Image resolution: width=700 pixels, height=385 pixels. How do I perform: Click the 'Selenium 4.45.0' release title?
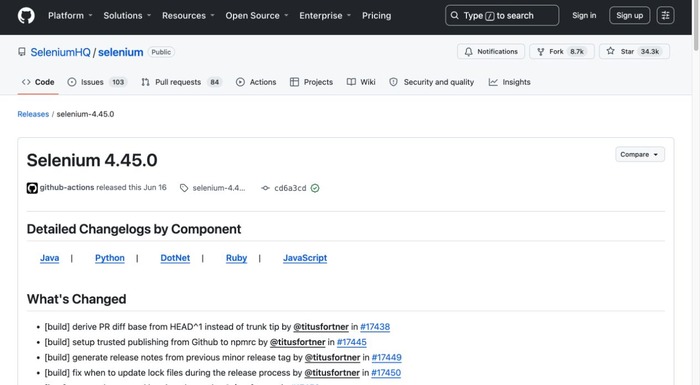pyautogui.click(x=92, y=160)
